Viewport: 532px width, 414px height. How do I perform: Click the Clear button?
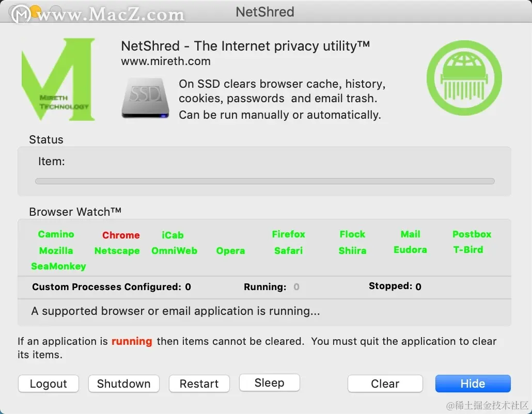[385, 384]
